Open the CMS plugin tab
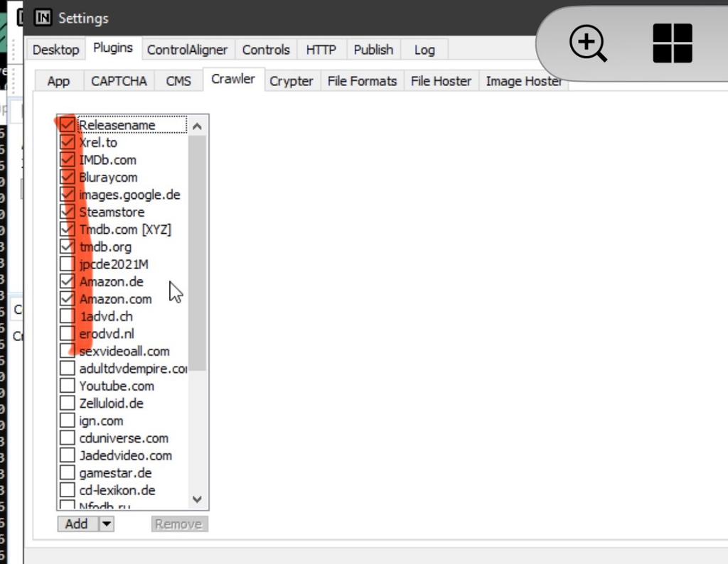The image size is (728, 564). pos(178,81)
